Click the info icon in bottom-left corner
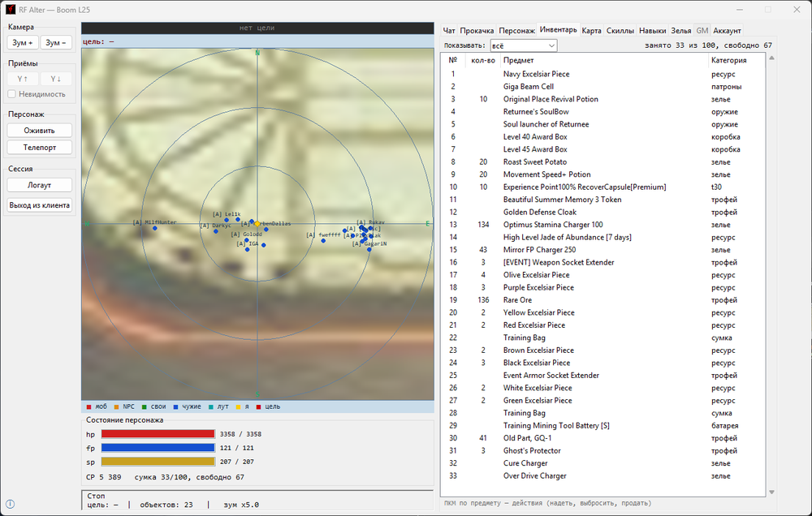The width and height of the screenshot is (812, 516). coord(10,504)
